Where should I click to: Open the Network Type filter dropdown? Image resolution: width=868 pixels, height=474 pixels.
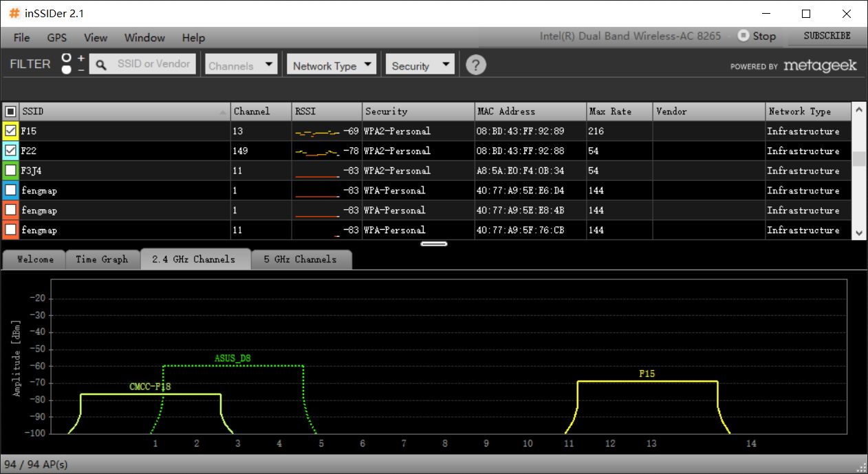click(x=333, y=65)
